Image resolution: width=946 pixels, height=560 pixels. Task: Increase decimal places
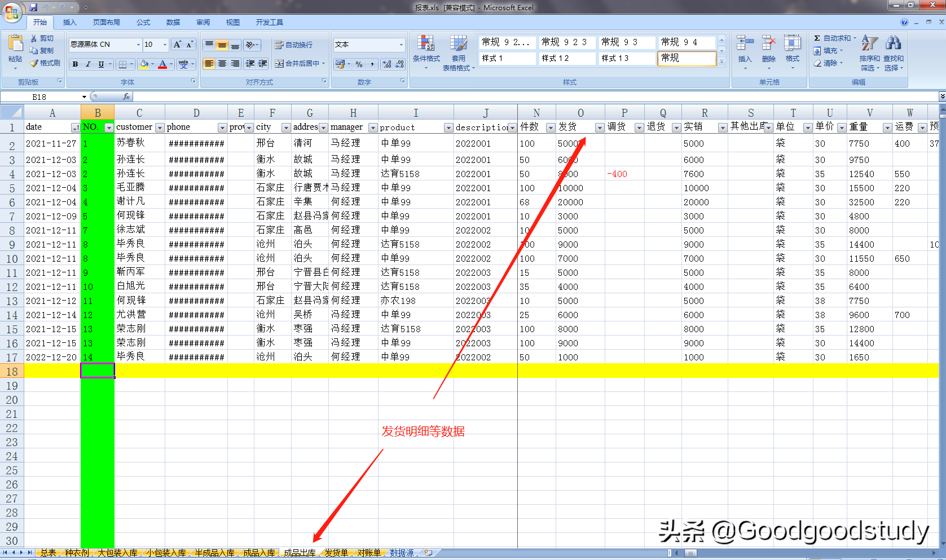(x=387, y=64)
